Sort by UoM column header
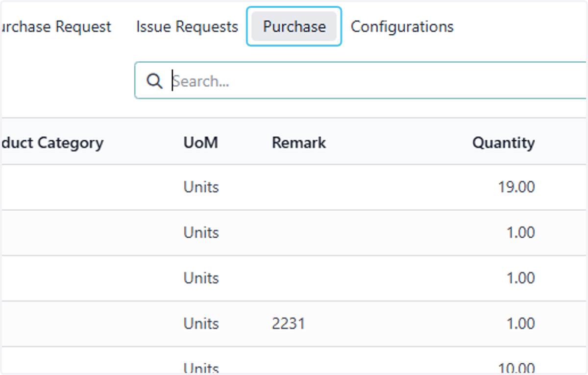 pyautogui.click(x=201, y=143)
